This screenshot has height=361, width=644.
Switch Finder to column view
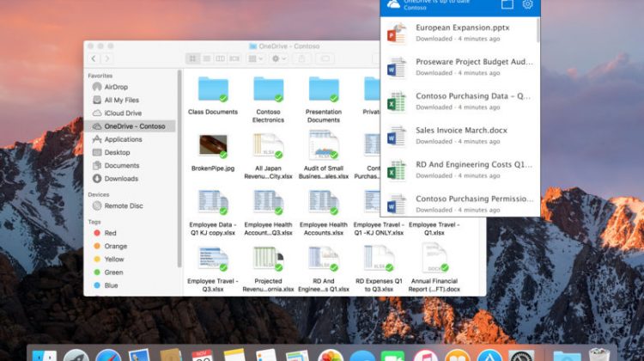click(221, 58)
